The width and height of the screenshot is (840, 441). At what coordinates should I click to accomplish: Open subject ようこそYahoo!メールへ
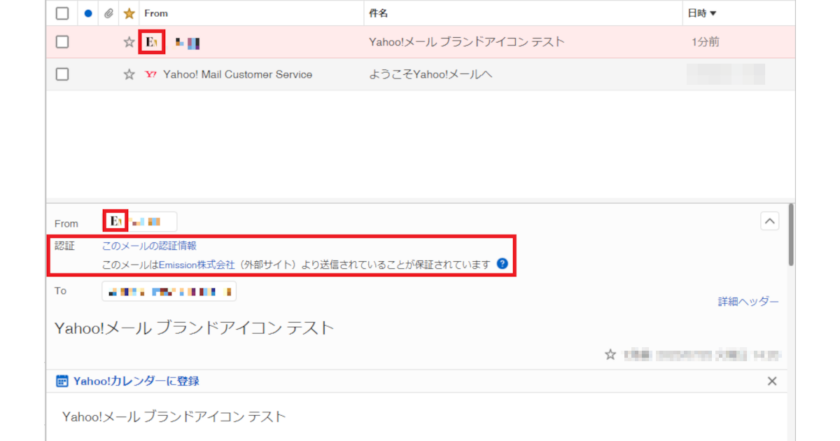click(430, 74)
